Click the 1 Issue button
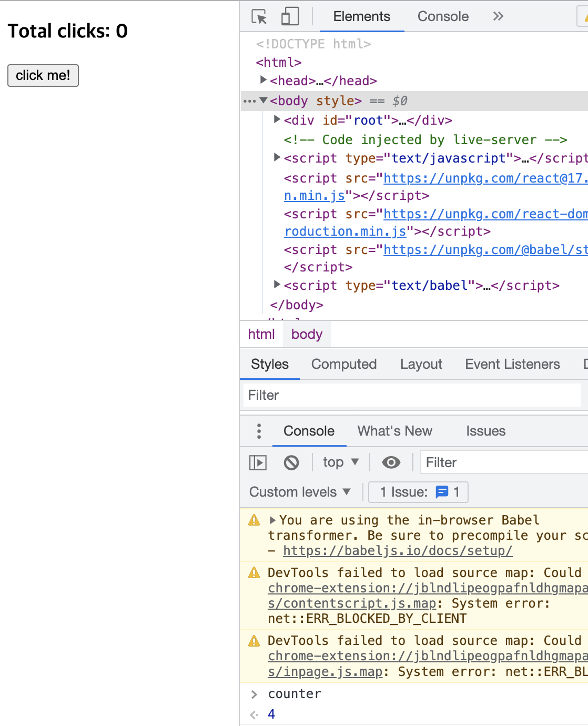This screenshot has height=726, width=588. [419, 492]
